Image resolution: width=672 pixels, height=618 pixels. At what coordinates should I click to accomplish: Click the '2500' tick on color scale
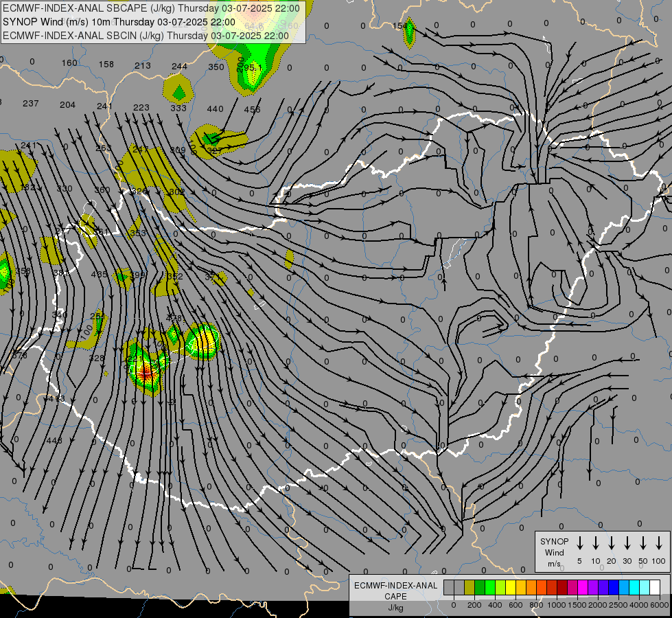click(x=618, y=605)
